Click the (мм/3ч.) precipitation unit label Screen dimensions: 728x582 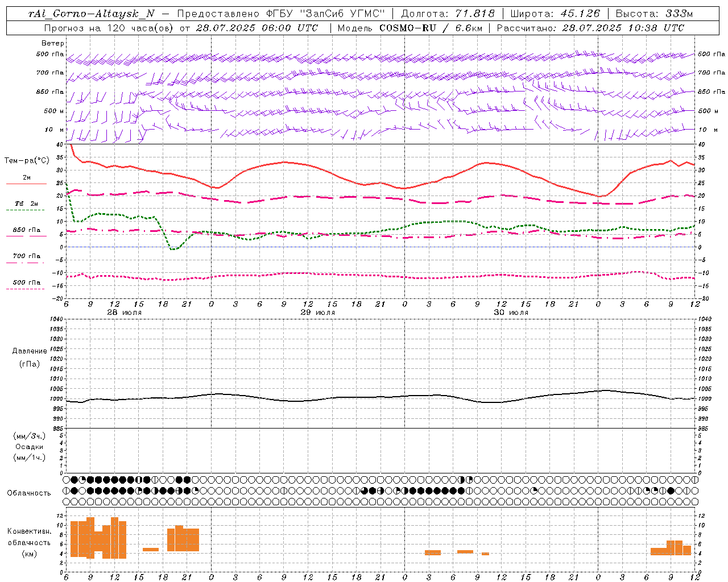(30, 436)
